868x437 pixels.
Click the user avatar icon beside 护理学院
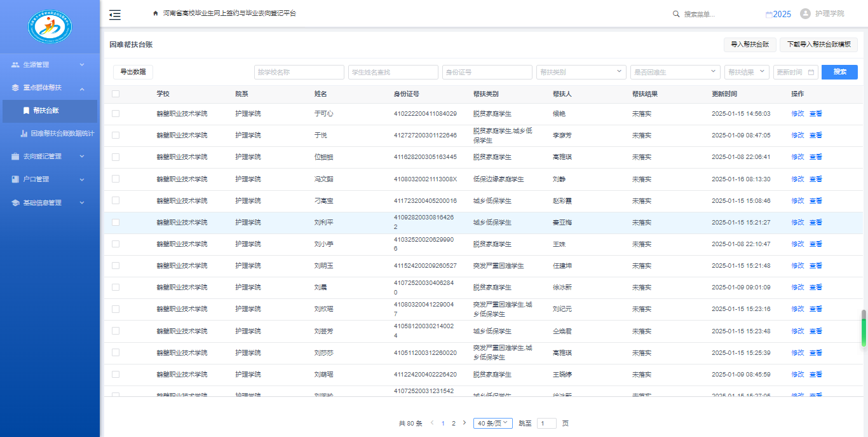click(x=805, y=13)
